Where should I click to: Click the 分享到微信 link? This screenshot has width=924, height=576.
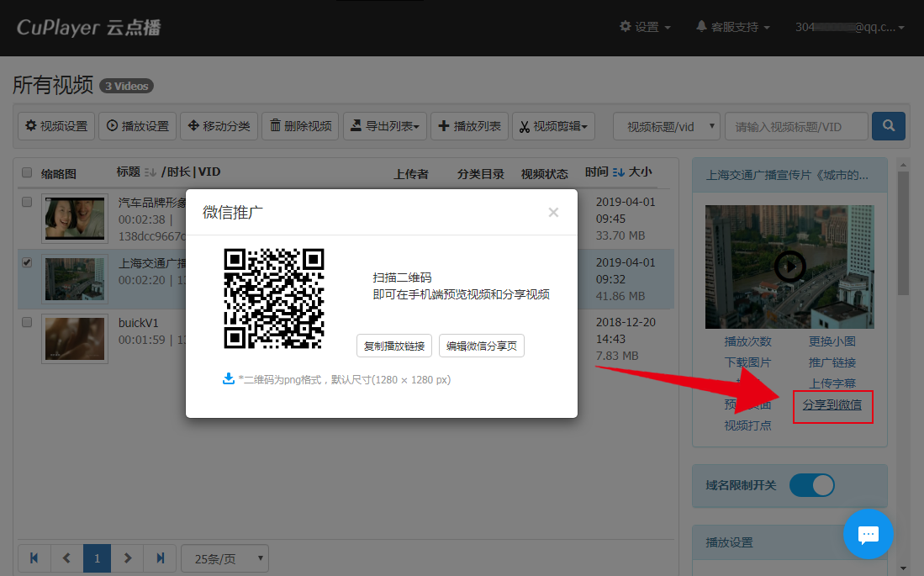point(832,405)
